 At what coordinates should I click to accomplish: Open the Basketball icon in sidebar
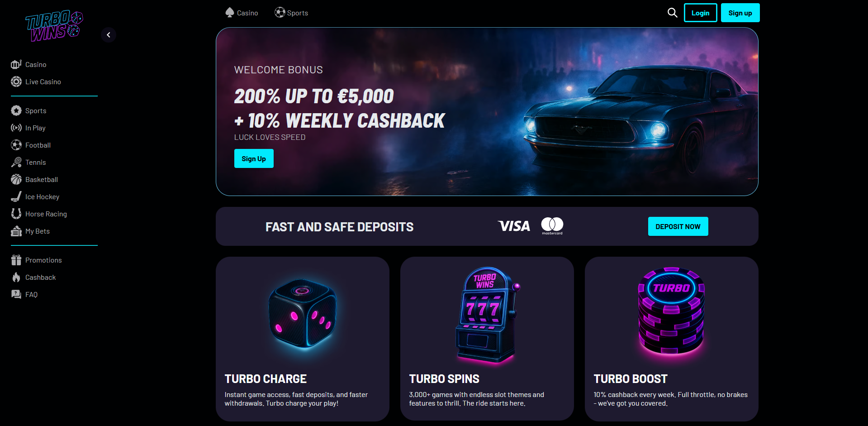coord(16,179)
